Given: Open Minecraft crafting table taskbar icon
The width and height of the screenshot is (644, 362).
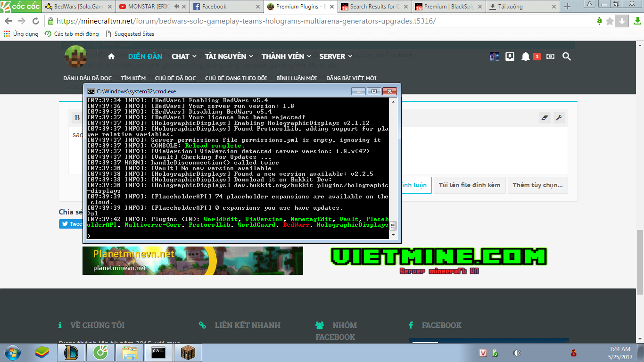Looking at the screenshot, I should [x=188, y=353].
